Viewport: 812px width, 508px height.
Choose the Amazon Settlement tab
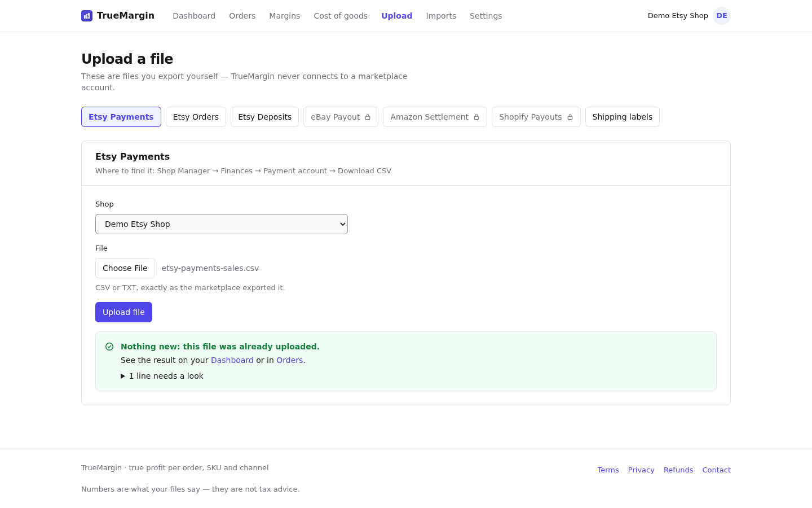[x=435, y=117]
